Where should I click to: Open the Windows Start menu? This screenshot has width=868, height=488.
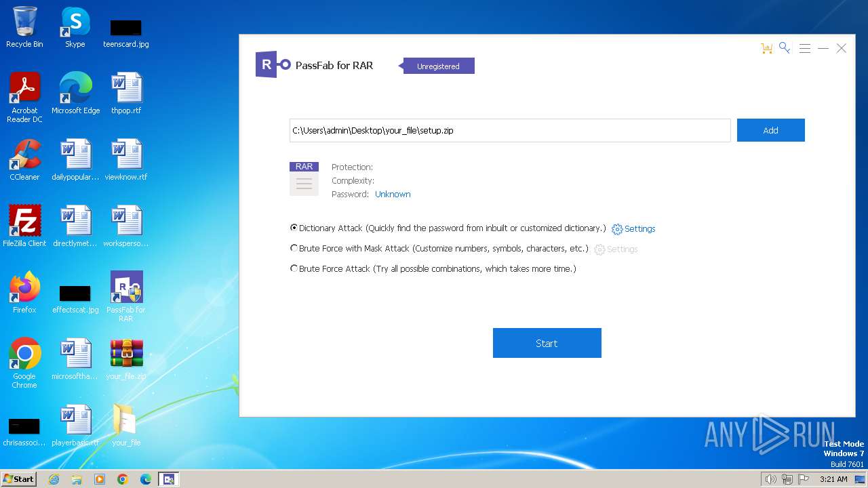tap(18, 479)
